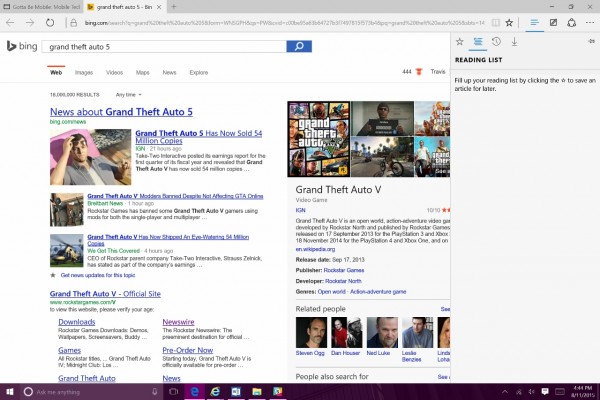600x400 pixels.
Task: Open Rockstar North developer link
Action: 343,281
